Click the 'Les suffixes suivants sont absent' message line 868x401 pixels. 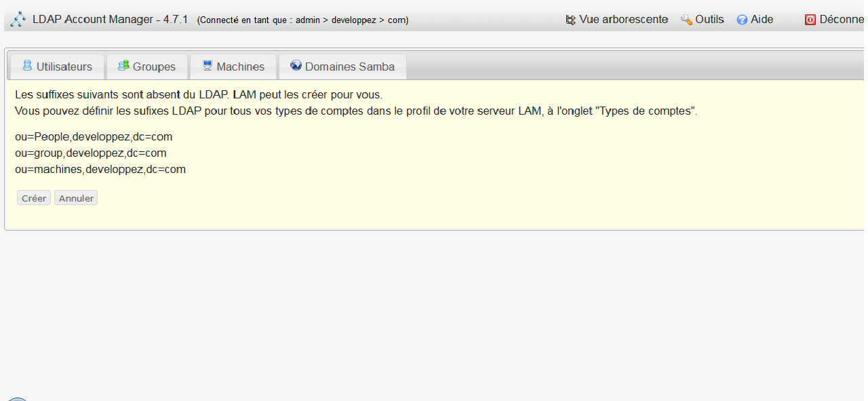pyautogui.click(x=199, y=94)
